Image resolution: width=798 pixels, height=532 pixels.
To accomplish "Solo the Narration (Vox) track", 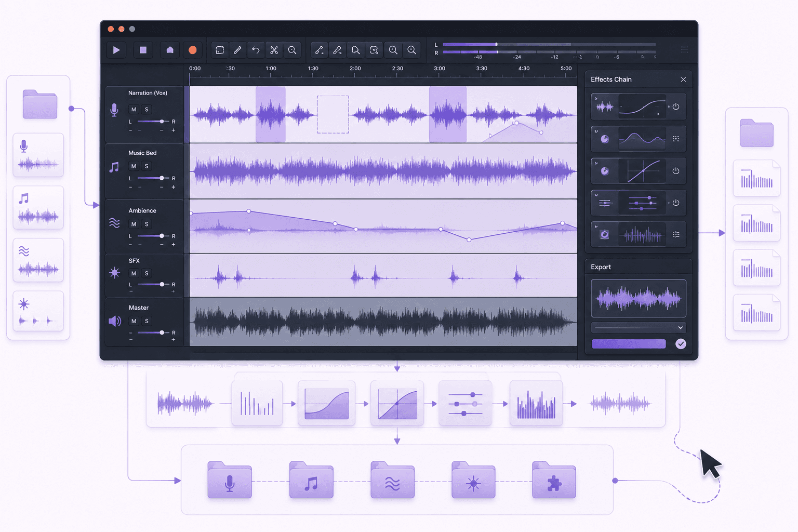I will click(147, 110).
